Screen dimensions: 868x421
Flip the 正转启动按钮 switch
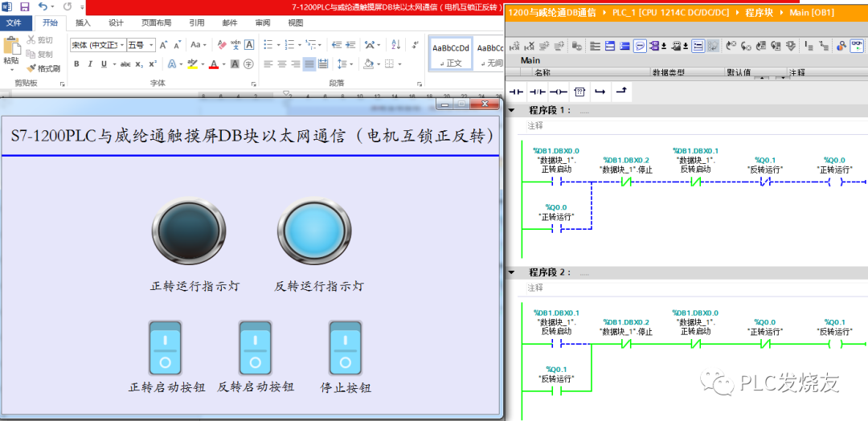tap(165, 349)
